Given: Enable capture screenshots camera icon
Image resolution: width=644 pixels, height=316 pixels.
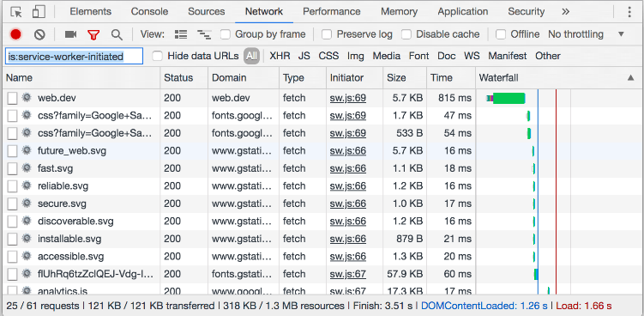Looking at the screenshot, I should tap(70, 34).
